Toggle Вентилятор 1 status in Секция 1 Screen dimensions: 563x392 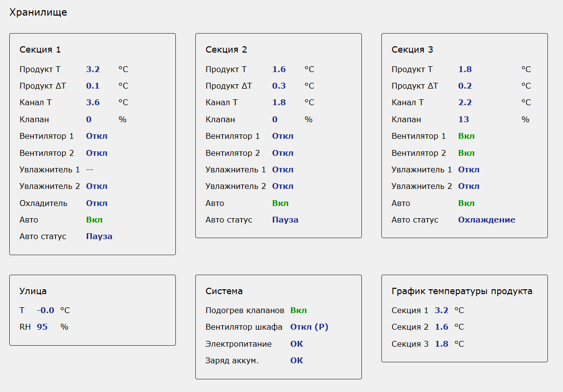96,136
